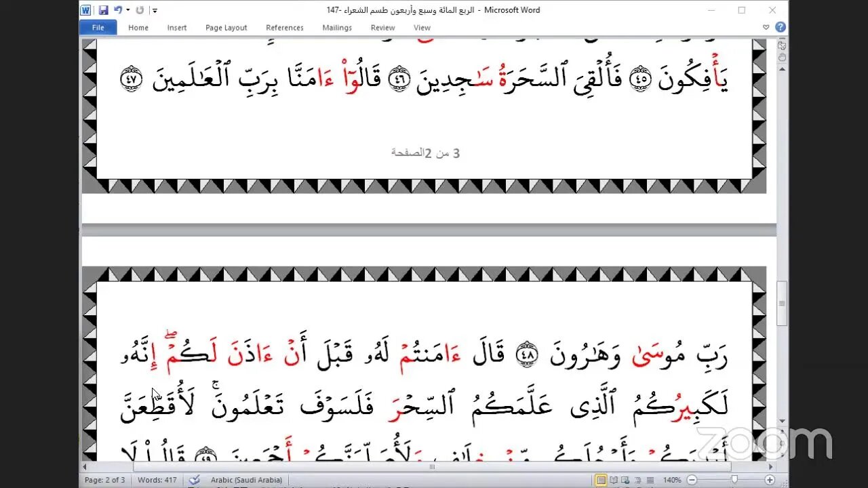Switch to the Home ribbon tab
Image resolution: width=868 pixels, height=488 pixels.
click(138, 28)
